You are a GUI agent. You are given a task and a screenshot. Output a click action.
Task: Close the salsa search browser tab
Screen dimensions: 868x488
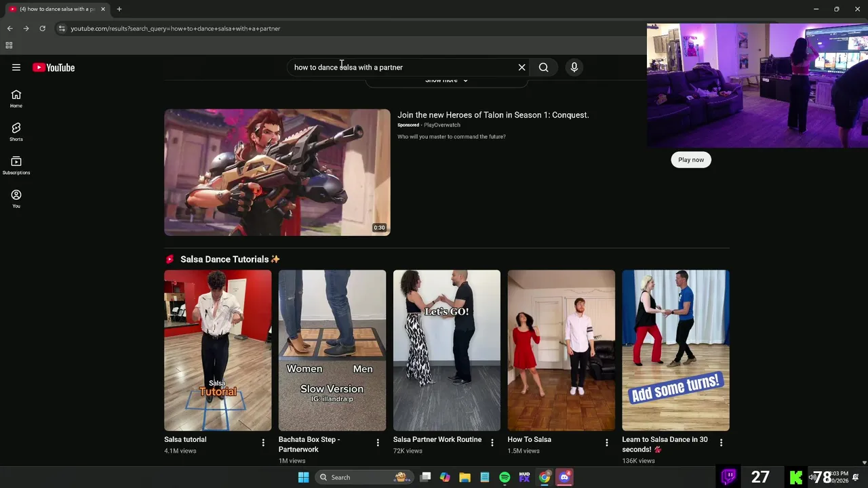(103, 9)
